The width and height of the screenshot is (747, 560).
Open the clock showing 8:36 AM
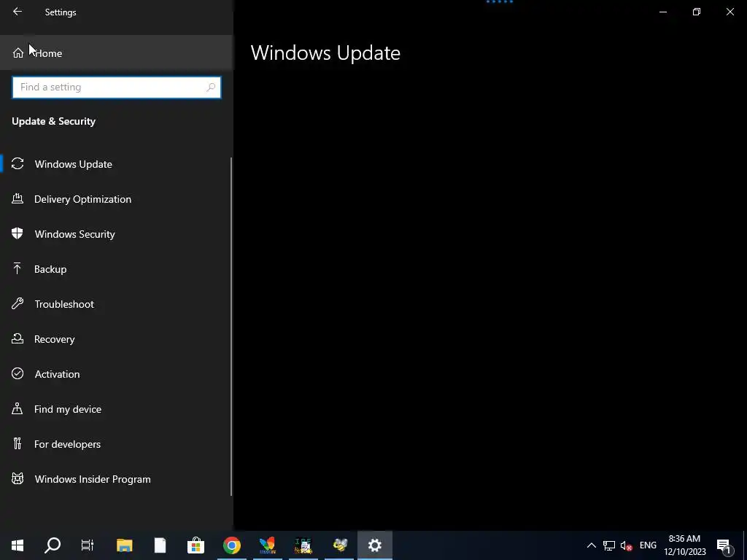point(685,545)
